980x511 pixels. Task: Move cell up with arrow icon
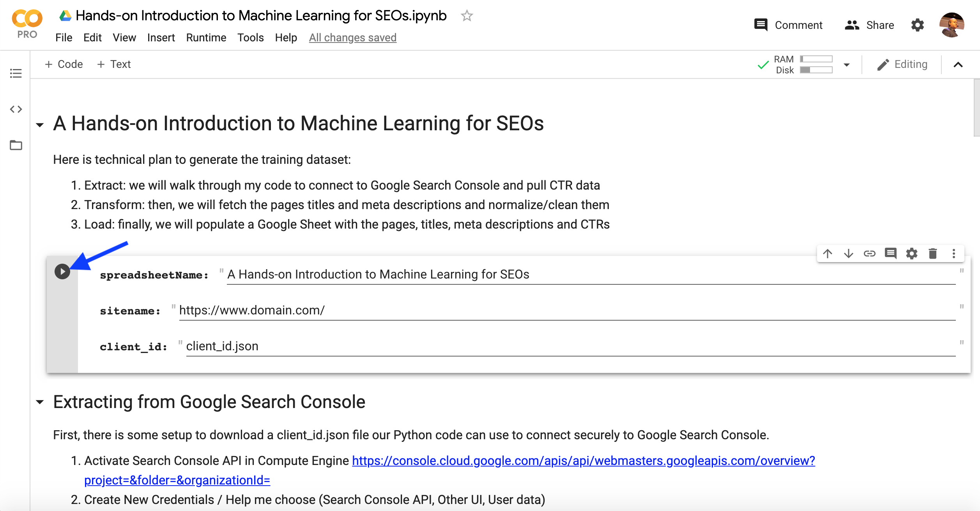[828, 254]
